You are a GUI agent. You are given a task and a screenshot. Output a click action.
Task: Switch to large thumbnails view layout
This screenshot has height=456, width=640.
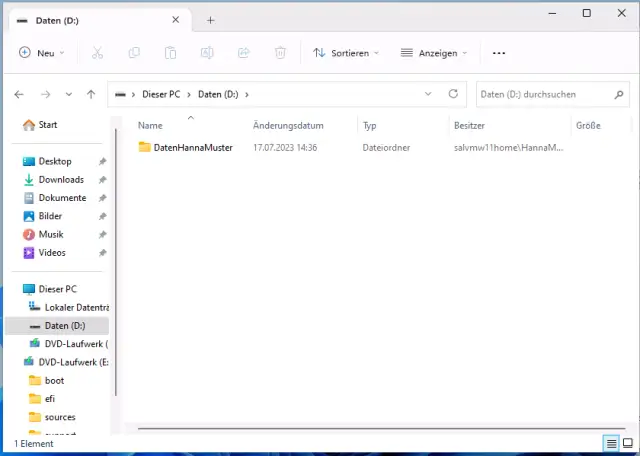(627, 443)
